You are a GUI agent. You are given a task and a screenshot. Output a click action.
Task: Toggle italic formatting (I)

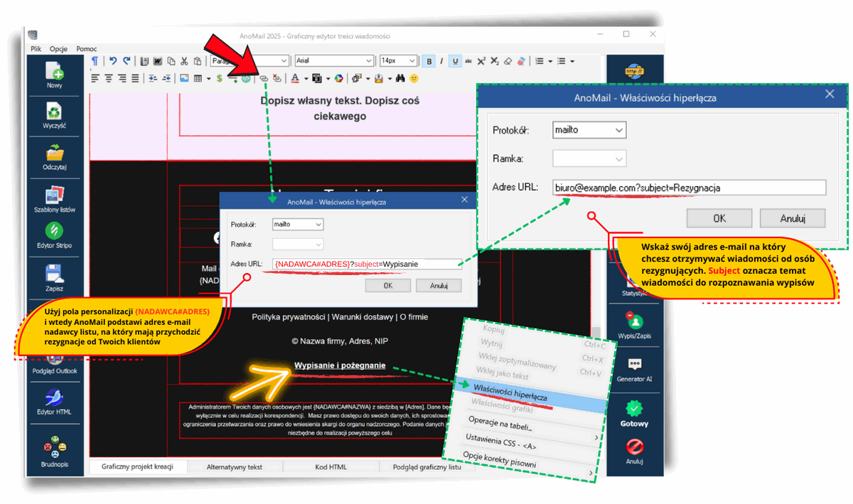(441, 61)
